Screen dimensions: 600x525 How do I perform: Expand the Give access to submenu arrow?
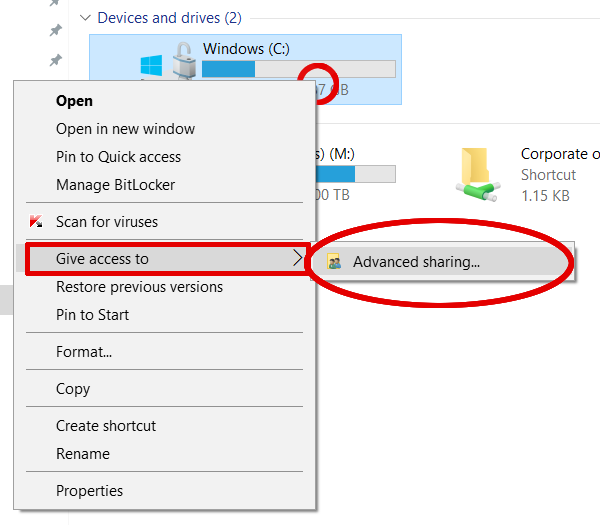click(x=297, y=259)
